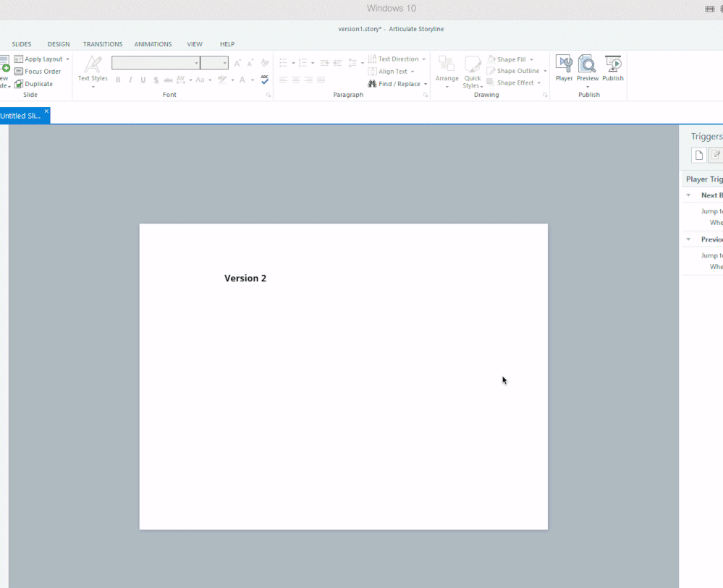This screenshot has width=723, height=588.
Task: Open Find / Replace
Action: click(x=398, y=84)
